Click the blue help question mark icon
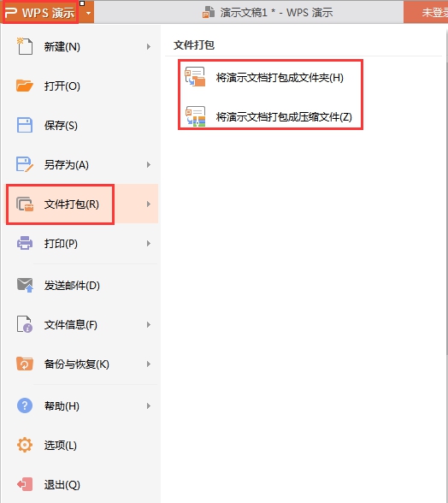 tap(25, 405)
